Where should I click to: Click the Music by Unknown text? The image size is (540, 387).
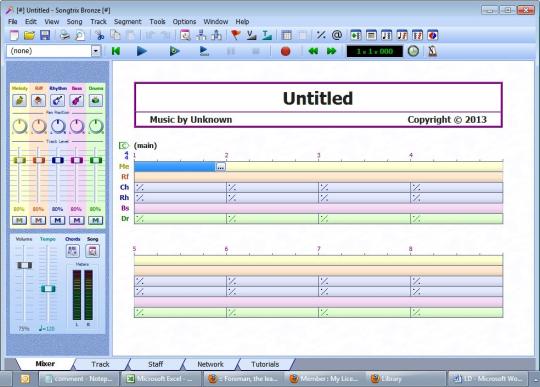tap(191, 119)
